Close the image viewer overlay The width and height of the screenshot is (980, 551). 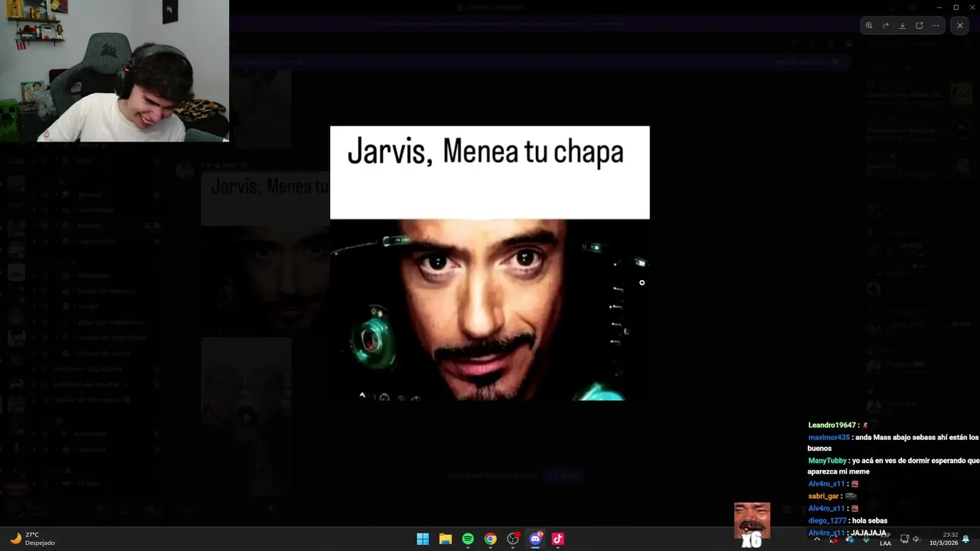[960, 25]
